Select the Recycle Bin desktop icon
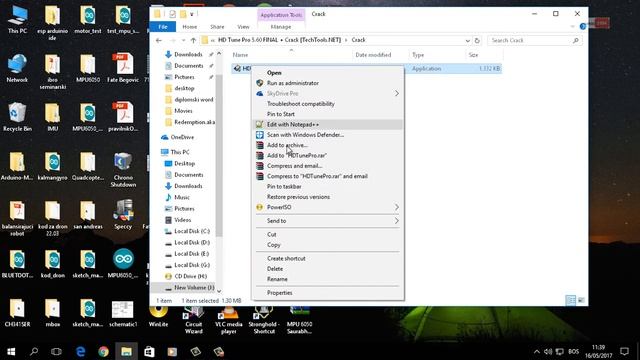This screenshot has height=360, width=640. pos(17,117)
